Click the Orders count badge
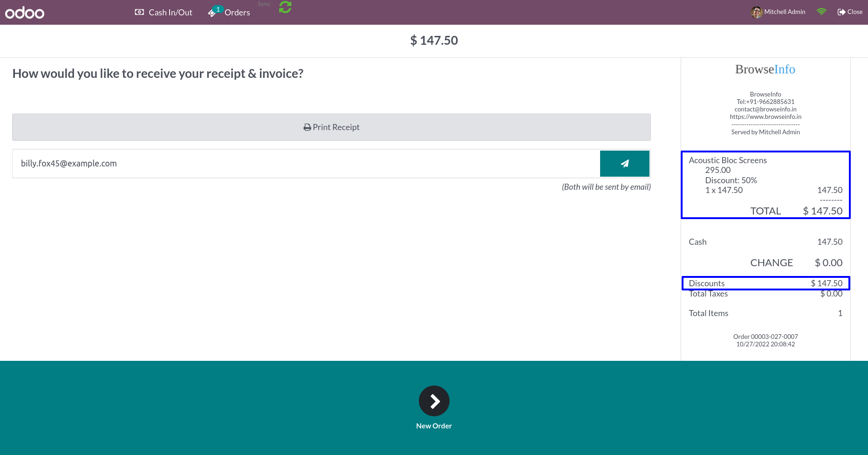 pyautogui.click(x=218, y=9)
